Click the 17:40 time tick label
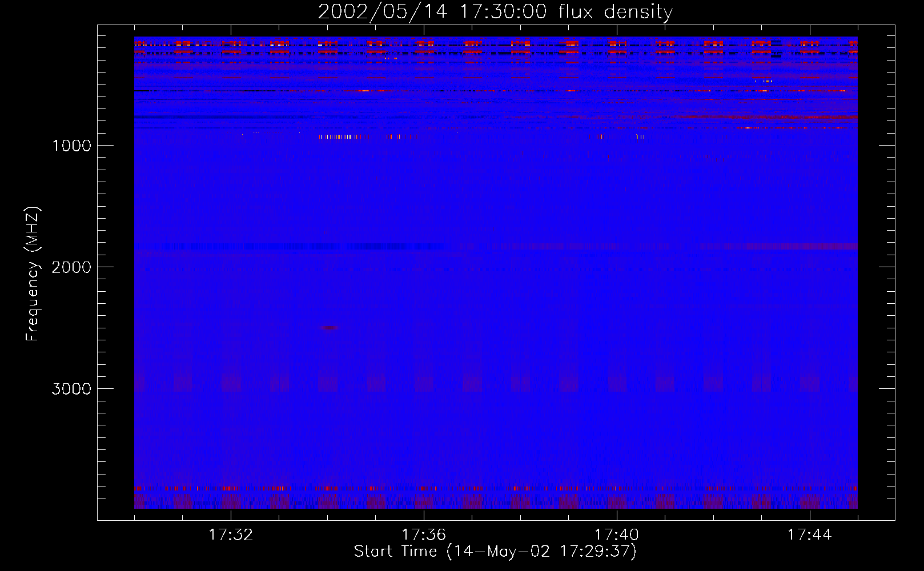Image resolution: width=924 pixels, height=571 pixels. pyautogui.click(x=617, y=535)
